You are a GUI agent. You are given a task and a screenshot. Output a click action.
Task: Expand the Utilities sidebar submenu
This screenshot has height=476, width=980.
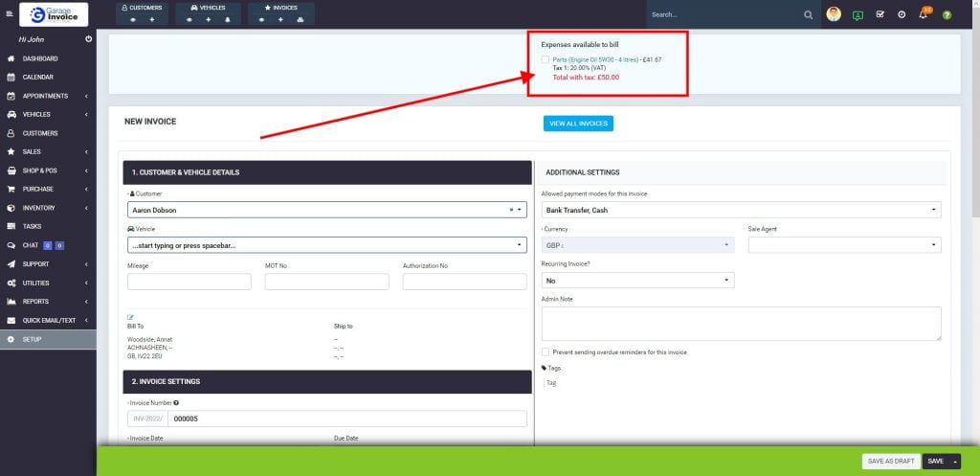click(x=86, y=283)
